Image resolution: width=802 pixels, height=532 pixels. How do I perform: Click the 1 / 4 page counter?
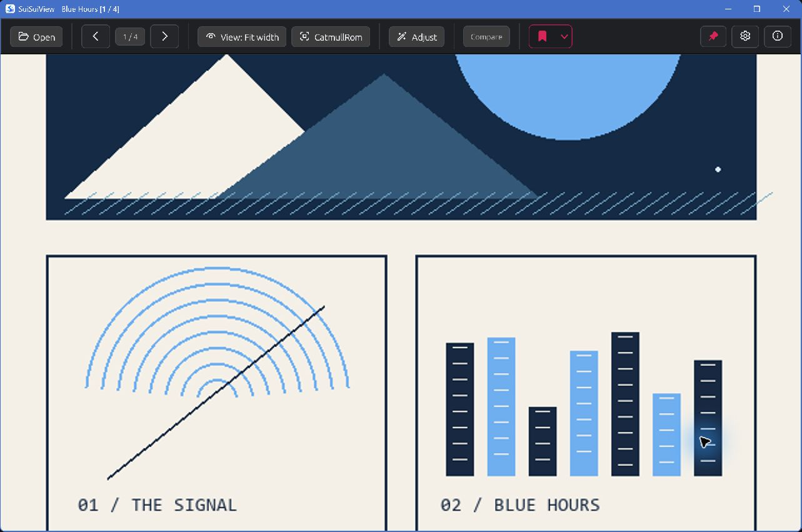click(x=130, y=37)
